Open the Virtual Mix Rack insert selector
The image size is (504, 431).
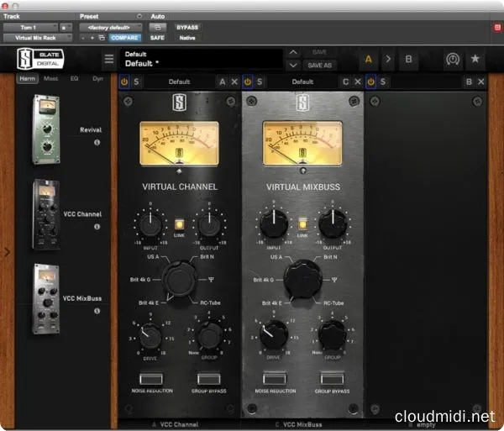pos(35,38)
